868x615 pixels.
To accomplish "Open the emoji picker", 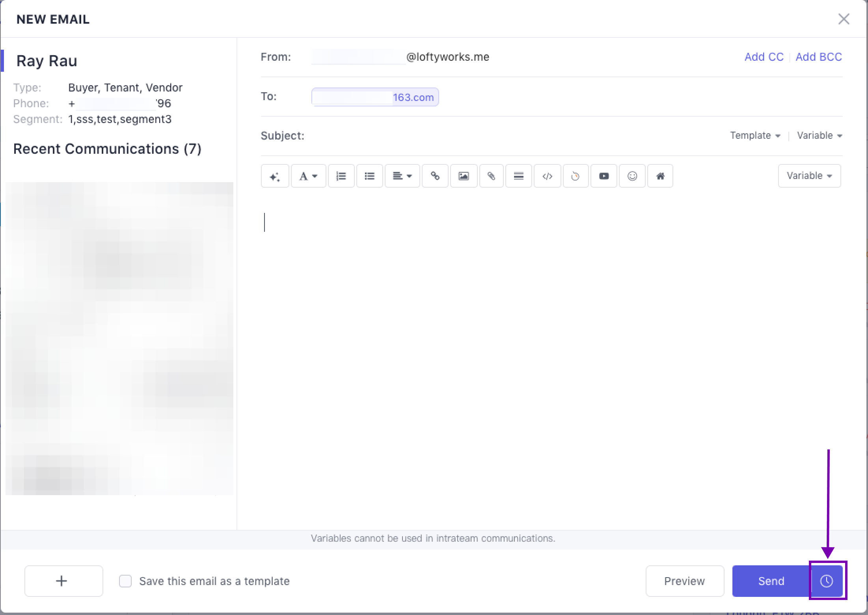I will (x=632, y=176).
